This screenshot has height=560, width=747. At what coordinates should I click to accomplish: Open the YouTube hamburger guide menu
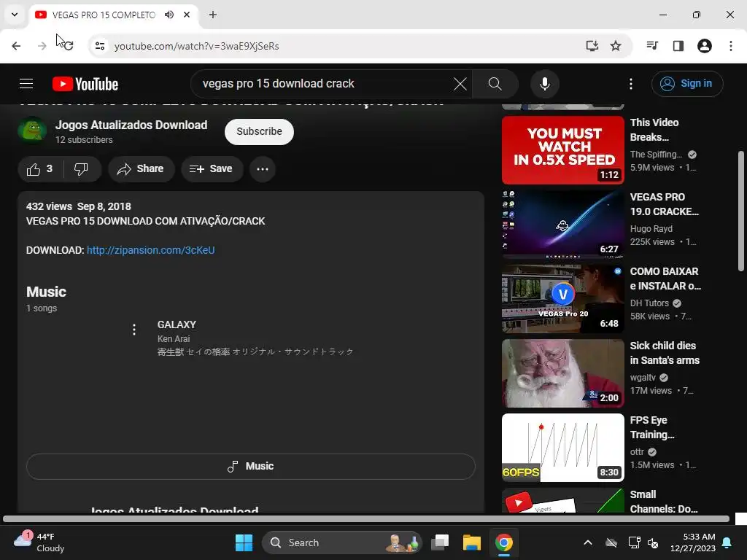(x=26, y=84)
